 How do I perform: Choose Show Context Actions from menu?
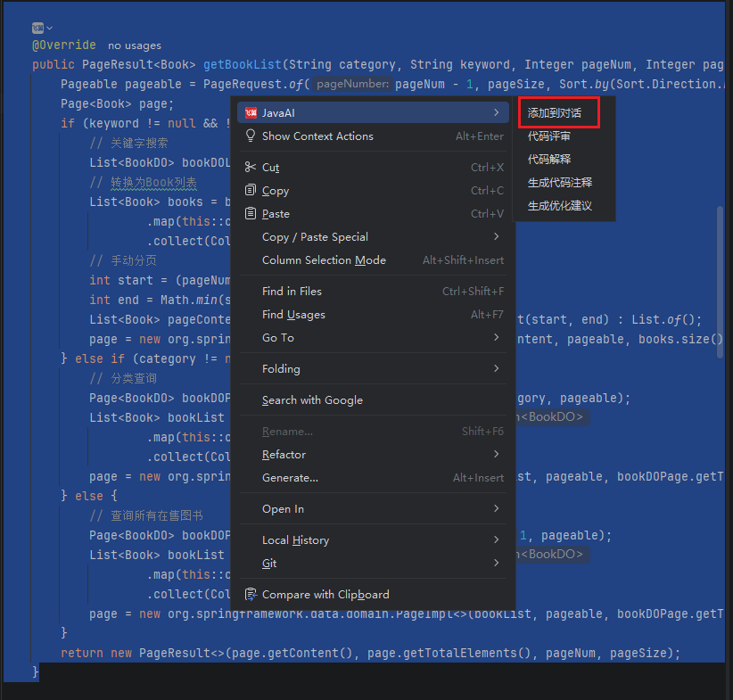click(373, 136)
